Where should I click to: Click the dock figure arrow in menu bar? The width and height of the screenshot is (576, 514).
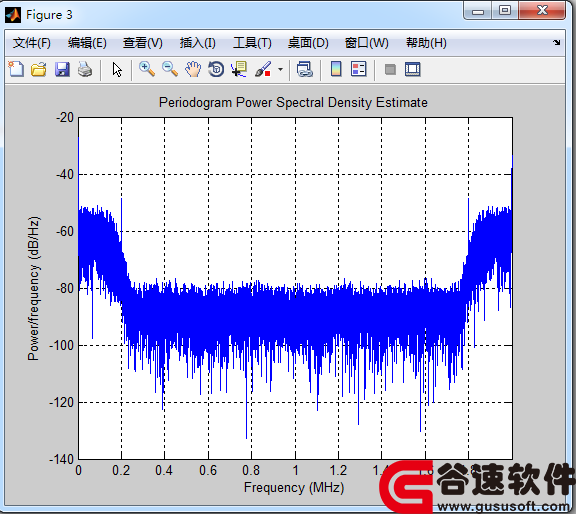point(557,43)
